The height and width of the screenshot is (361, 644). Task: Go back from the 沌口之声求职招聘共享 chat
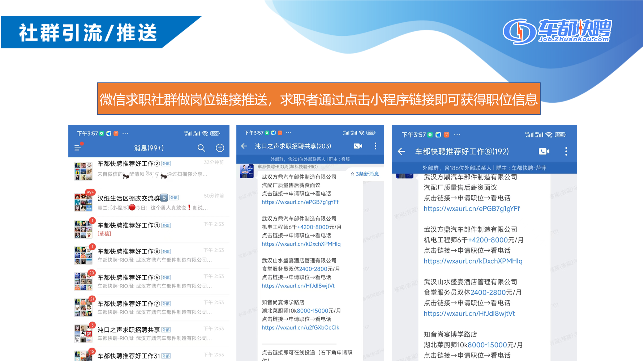click(x=244, y=146)
